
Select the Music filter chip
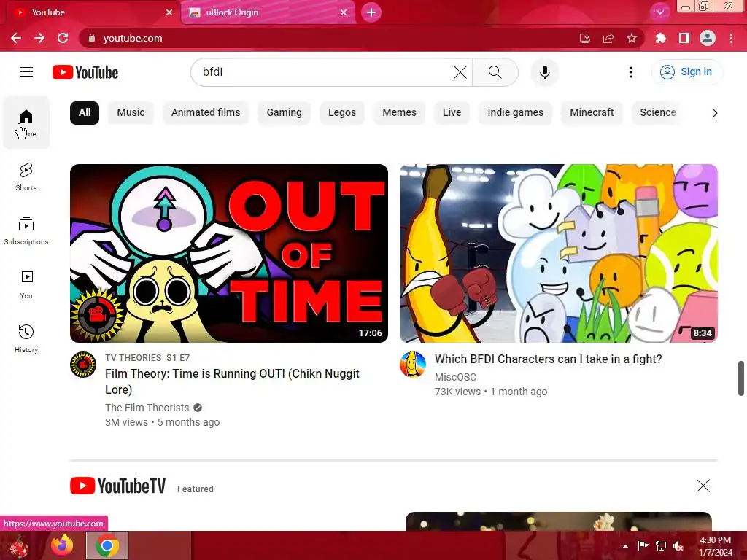tap(131, 113)
